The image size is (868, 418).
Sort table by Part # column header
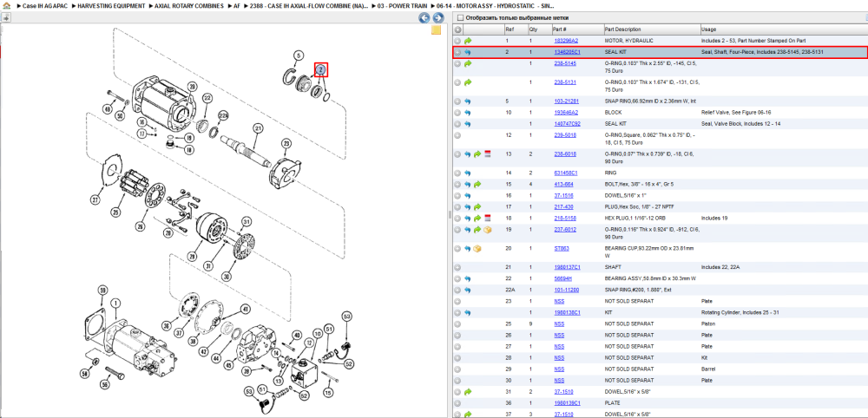pyautogui.click(x=577, y=29)
